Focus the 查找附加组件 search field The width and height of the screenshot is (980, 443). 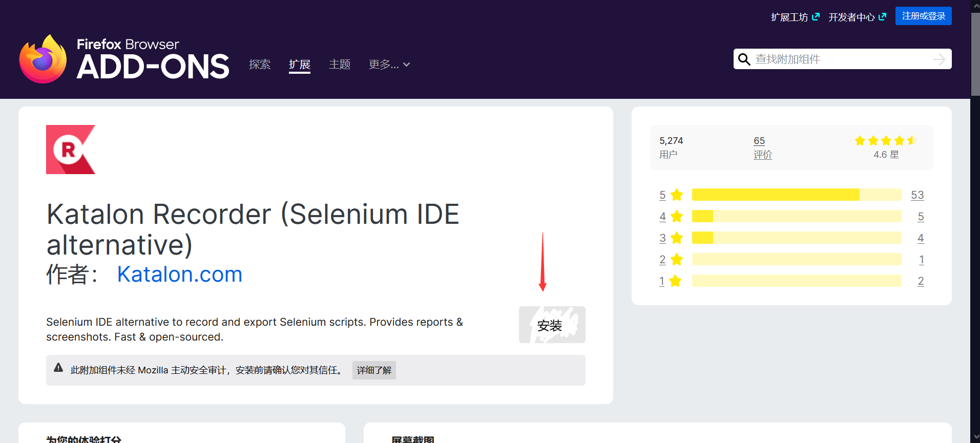(x=842, y=59)
